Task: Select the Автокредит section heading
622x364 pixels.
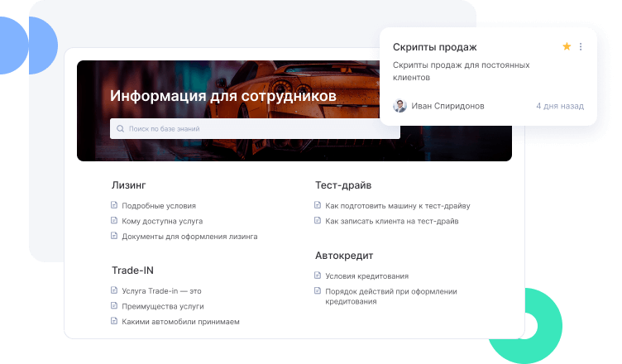Action: [x=344, y=256]
